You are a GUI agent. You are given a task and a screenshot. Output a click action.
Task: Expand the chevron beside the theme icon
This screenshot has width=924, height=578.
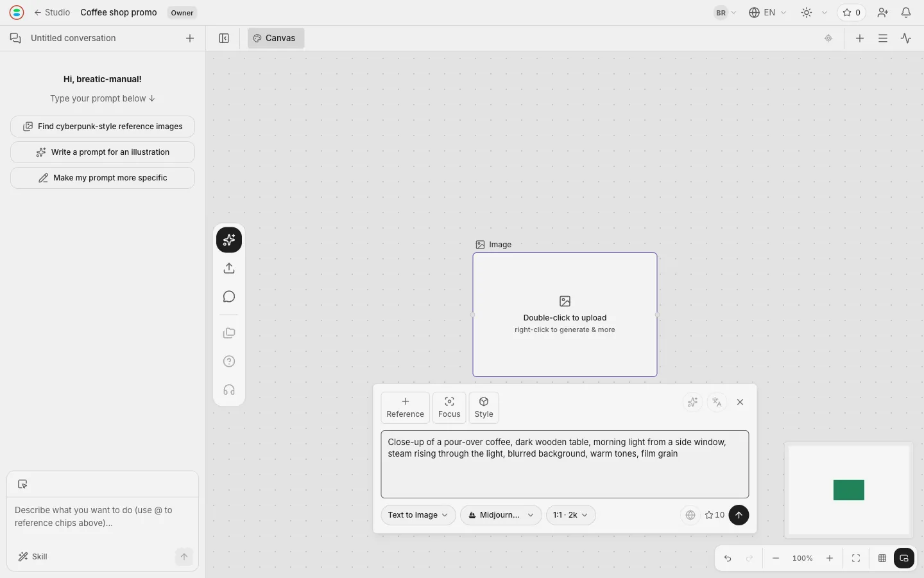click(x=825, y=12)
